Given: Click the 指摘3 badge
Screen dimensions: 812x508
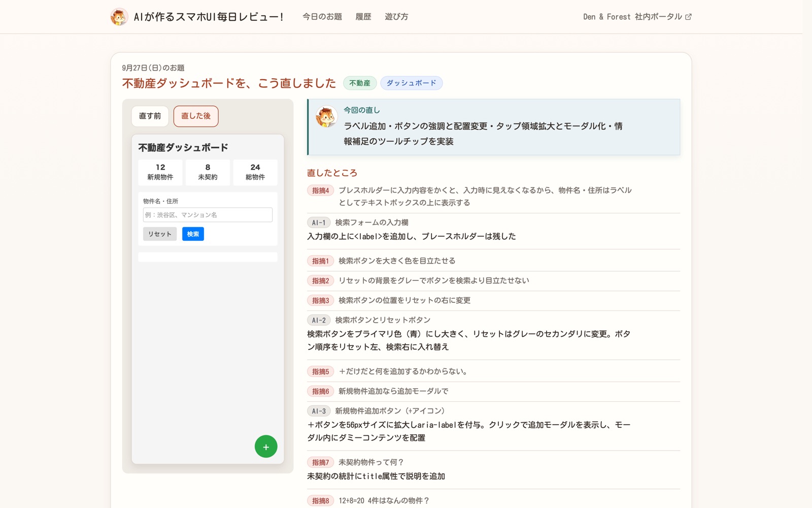Looking at the screenshot, I should (321, 301).
